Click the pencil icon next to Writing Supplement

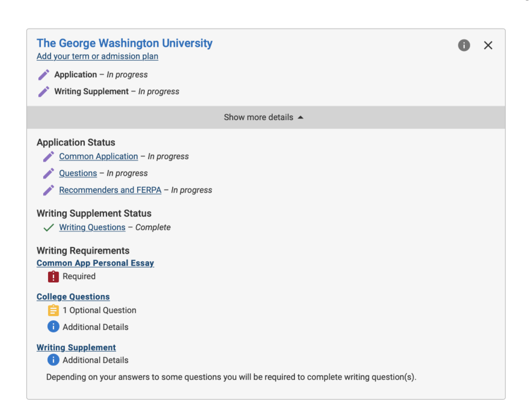[43, 91]
